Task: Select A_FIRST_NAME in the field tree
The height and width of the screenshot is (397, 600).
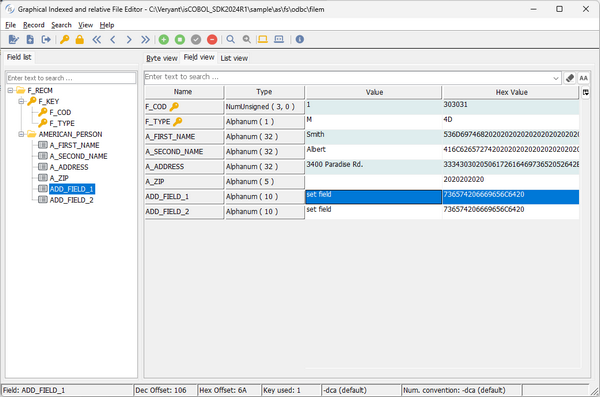Action: click(74, 145)
